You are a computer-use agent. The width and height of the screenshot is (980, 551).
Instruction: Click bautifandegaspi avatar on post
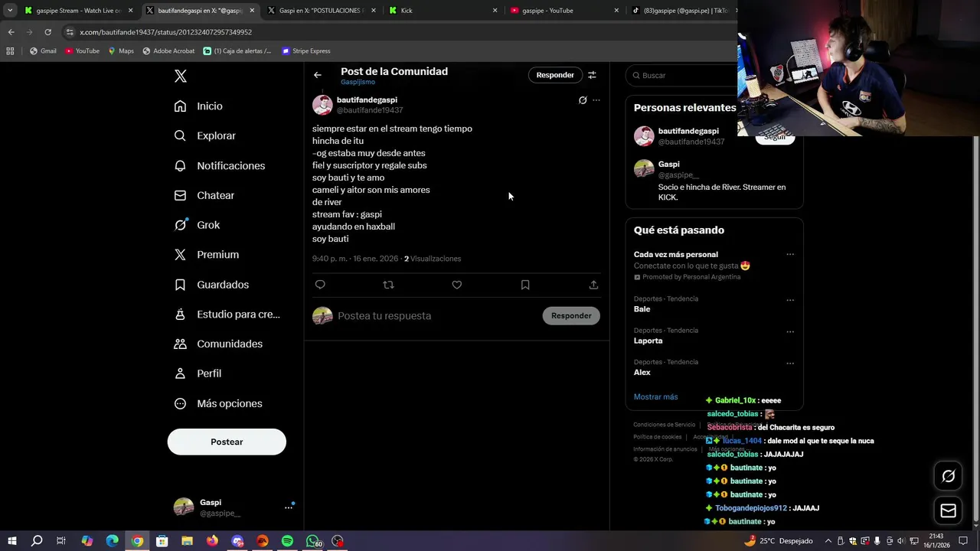[322, 105]
